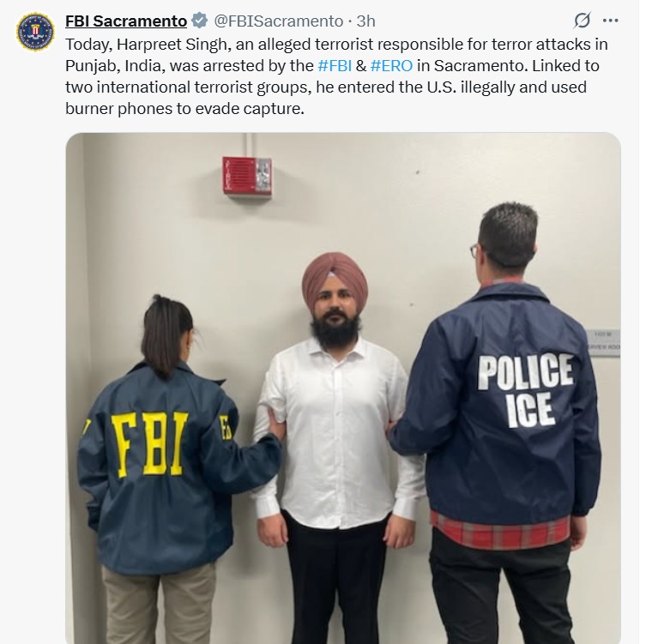Click the door sign on right wall
Screen dimensions: 646x644
click(604, 343)
